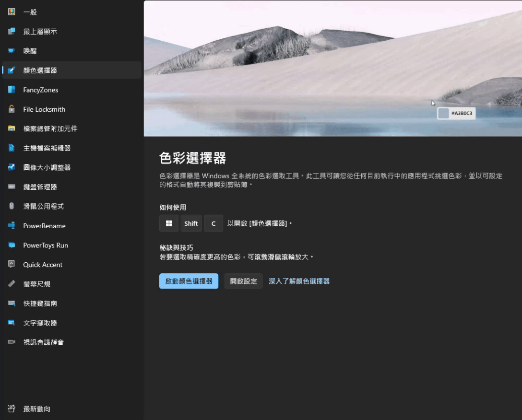Open 視訊會議靜音 via its camera icon

pos(11,342)
